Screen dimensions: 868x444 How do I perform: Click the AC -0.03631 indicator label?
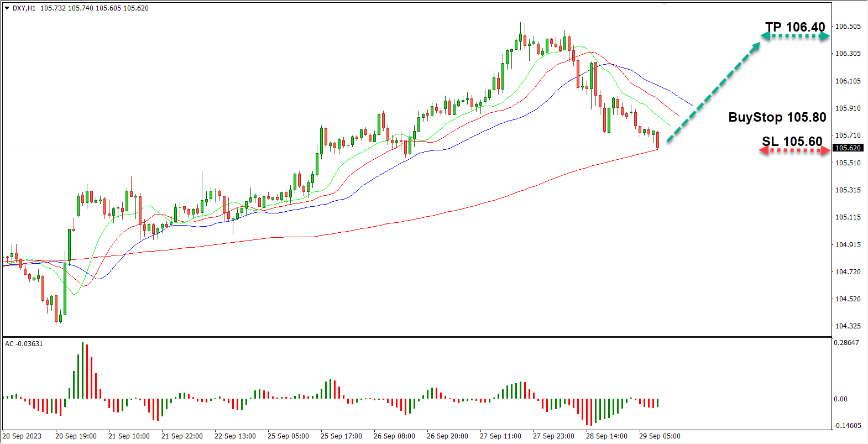[24, 344]
